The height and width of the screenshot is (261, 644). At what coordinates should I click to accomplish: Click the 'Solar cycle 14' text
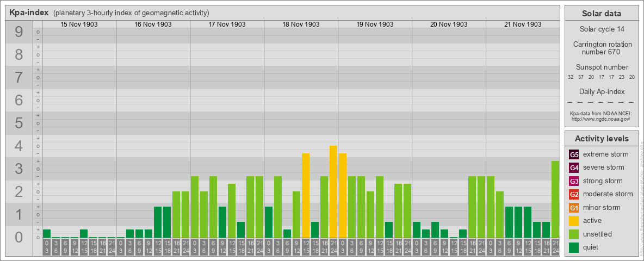(x=601, y=29)
